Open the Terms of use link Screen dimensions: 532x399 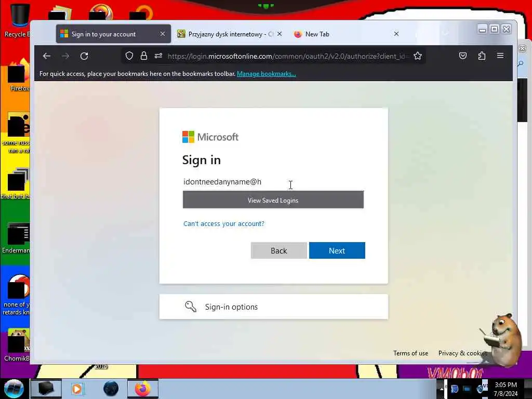410,353
